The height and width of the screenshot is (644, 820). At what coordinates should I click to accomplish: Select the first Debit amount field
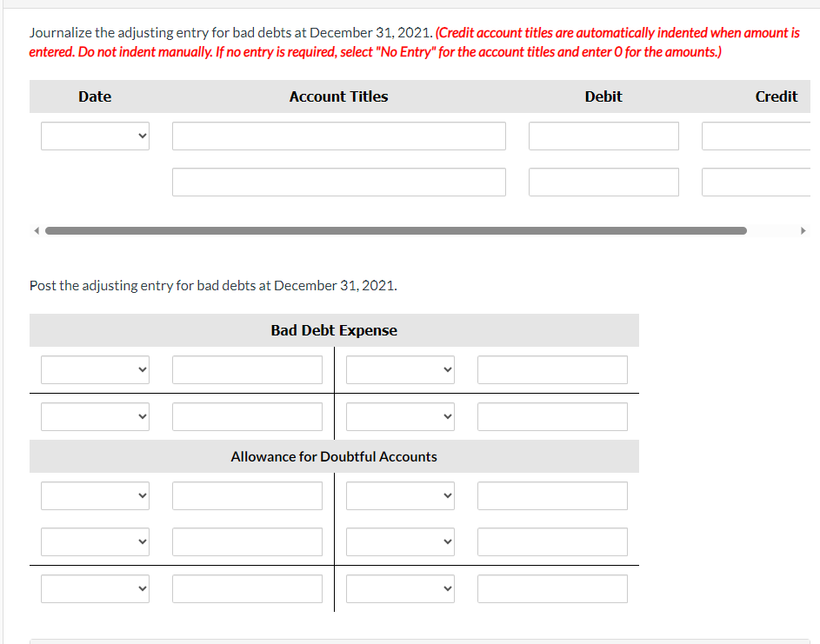pyautogui.click(x=603, y=136)
